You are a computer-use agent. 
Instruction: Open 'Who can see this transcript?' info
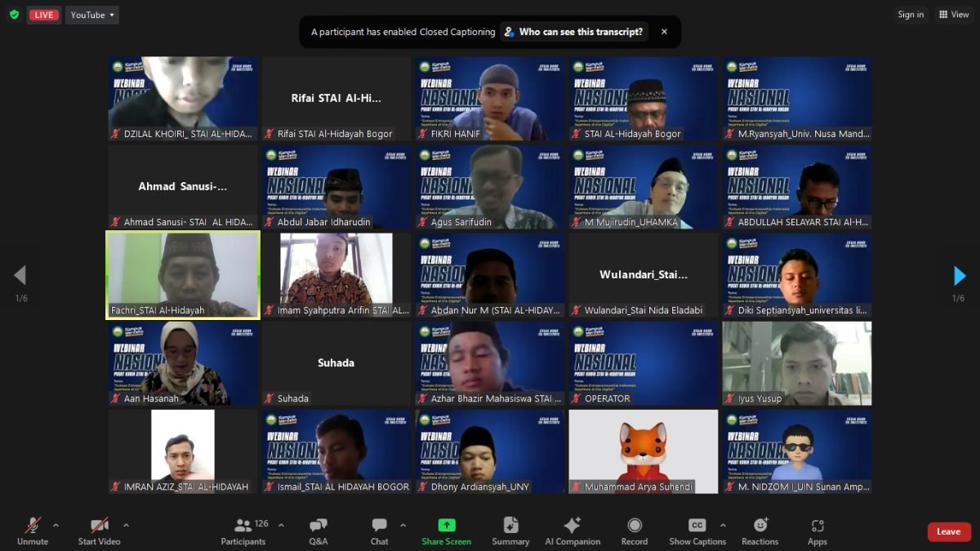574,32
